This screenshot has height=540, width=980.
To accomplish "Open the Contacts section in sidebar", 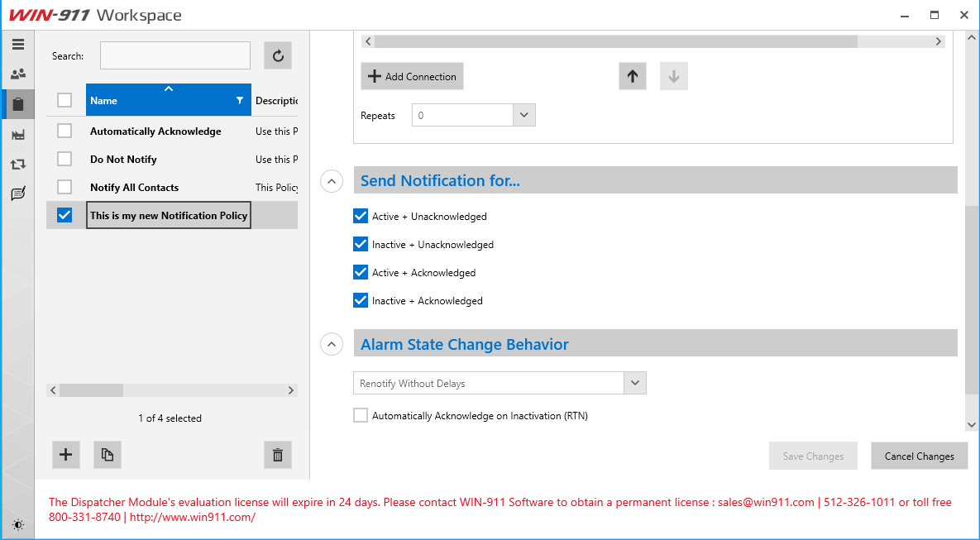I will coord(17,74).
